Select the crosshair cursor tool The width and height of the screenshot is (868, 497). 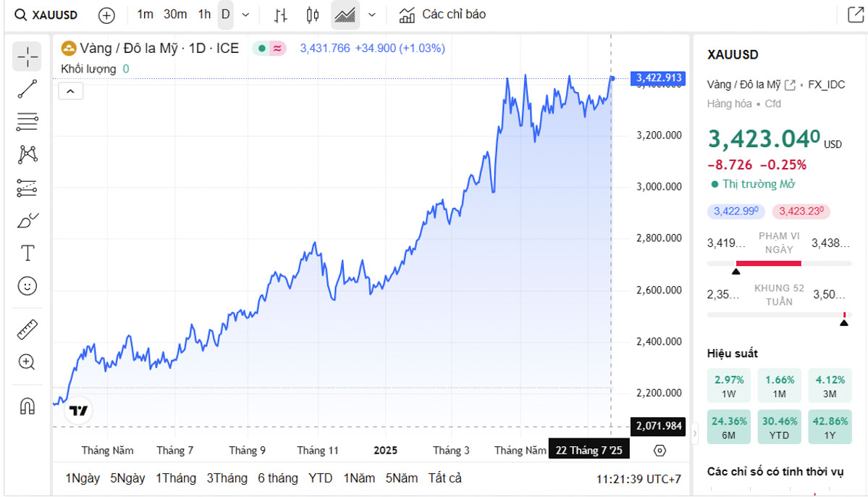coord(27,57)
